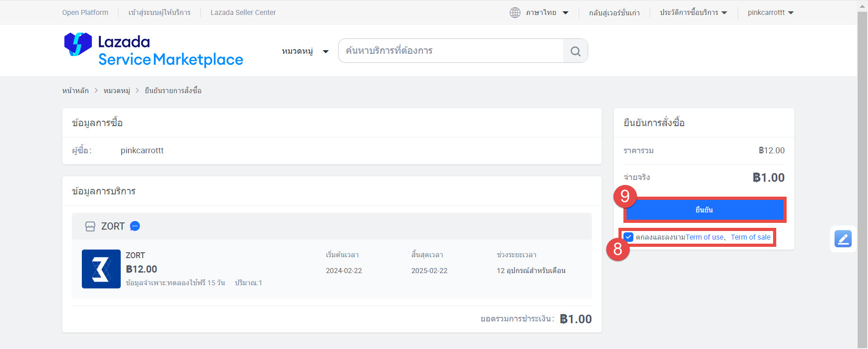Open the Open Platform menu item
The width and height of the screenshot is (868, 349).
[x=85, y=13]
